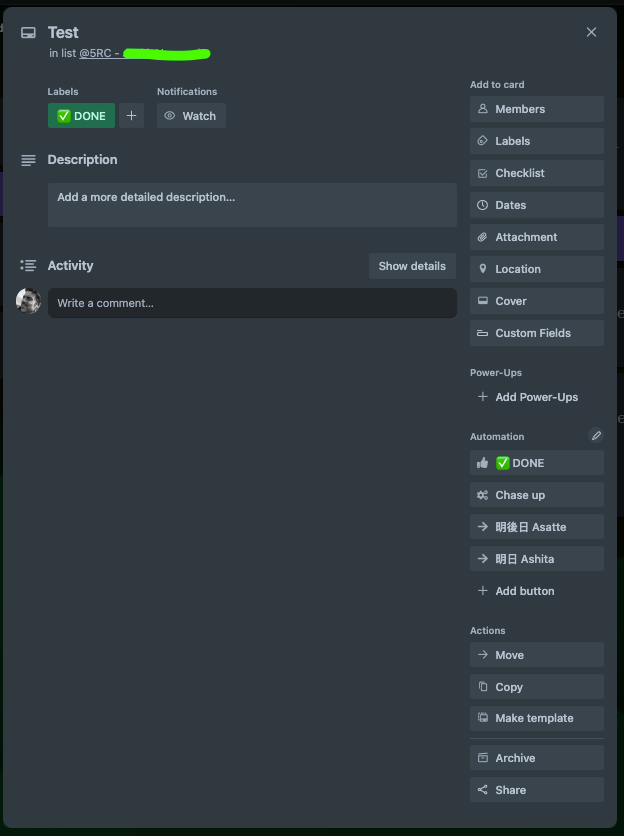Set a card Cover
This screenshot has height=836, width=624.
(x=484, y=301)
